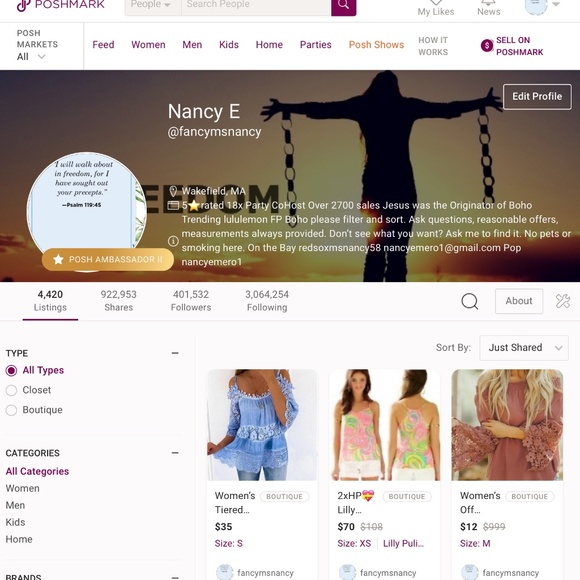Click the Sell on Poshmark dollar icon

tap(487, 45)
